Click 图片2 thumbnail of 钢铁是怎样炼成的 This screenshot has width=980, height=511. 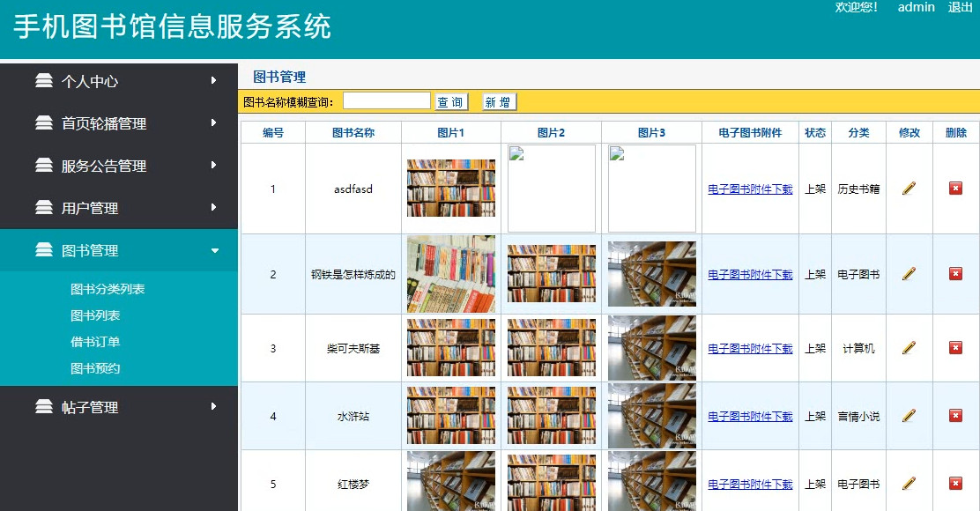552,274
